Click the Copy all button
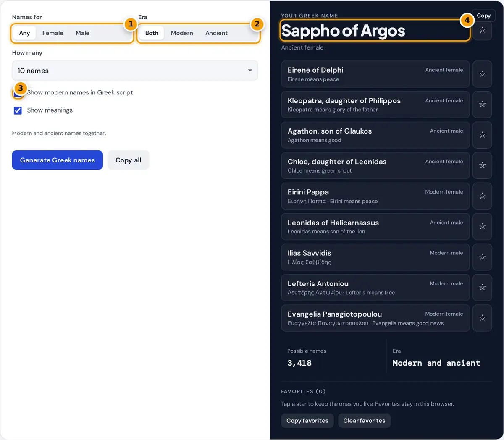 (x=129, y=160)
